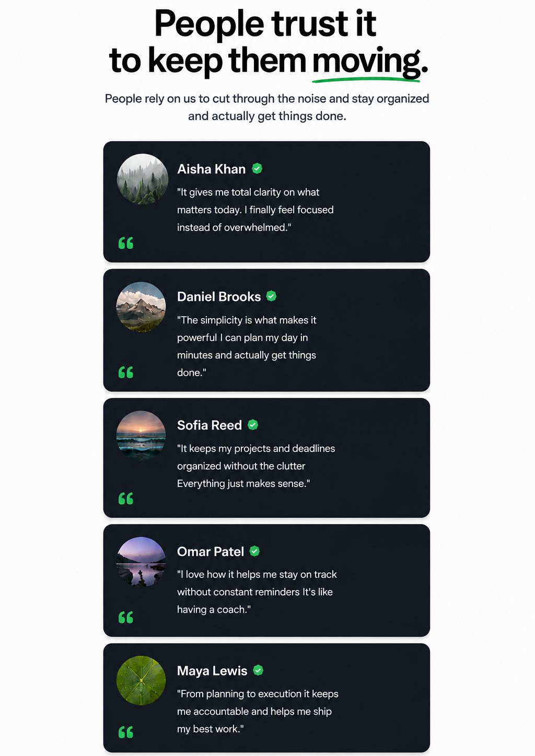Click the green quote mark in Sofia Reed's card

[x=126, y=498]
